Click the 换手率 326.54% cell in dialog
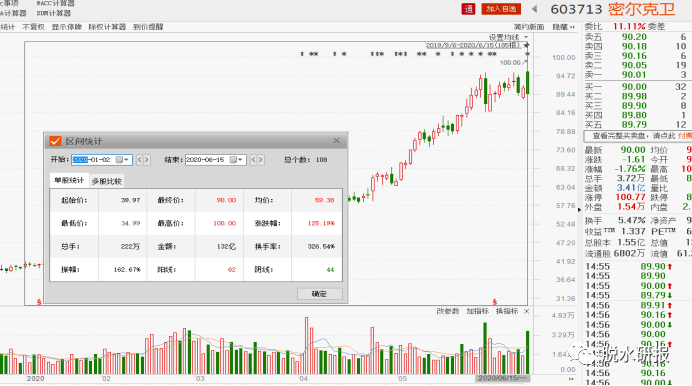Viewport: 692px width, 386px height. (x=321, y=246)
